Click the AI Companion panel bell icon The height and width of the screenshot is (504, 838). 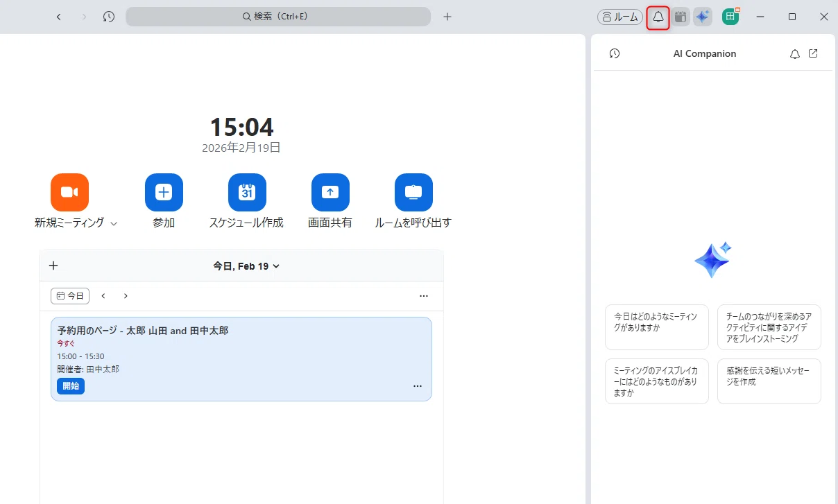point(795,54)
